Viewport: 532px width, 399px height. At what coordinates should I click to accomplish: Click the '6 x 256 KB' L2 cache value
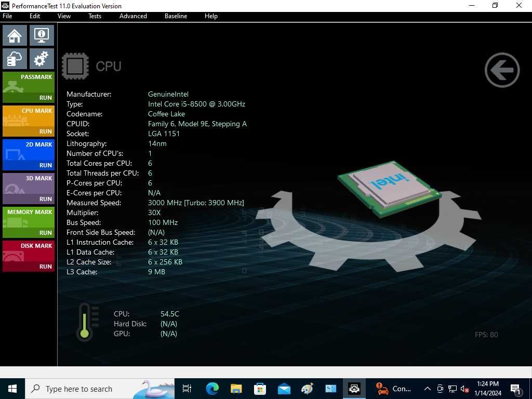coord(165,262)
